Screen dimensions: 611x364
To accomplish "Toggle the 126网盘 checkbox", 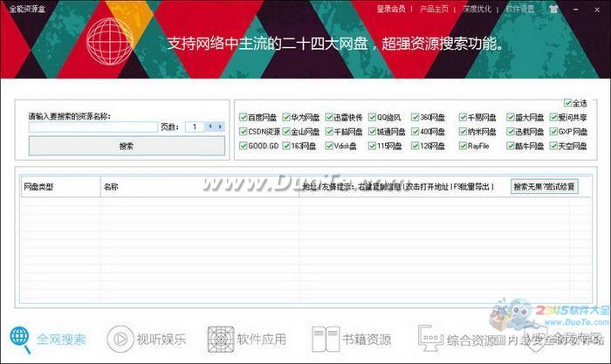I will point(415,146).
